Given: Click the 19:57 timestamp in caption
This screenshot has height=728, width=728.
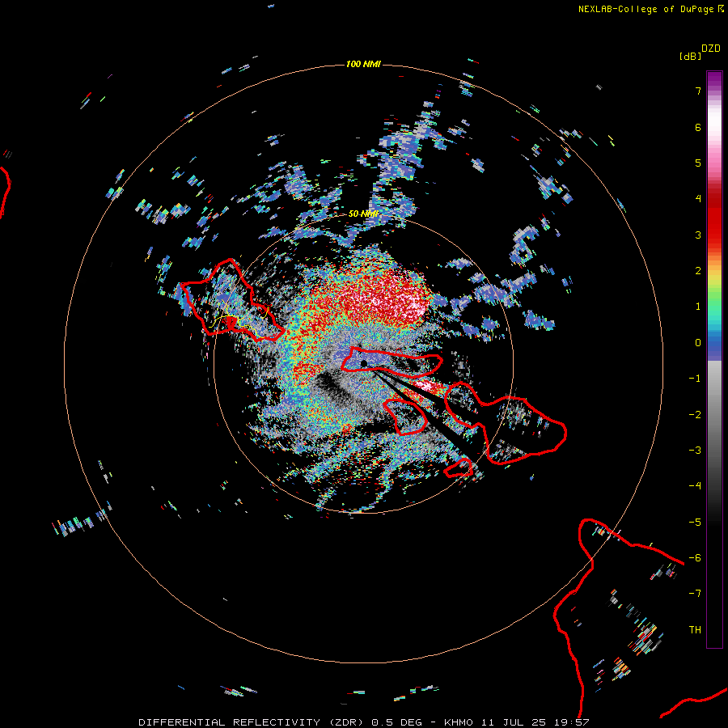Looking at the screenshot, I should pos(571,722).
